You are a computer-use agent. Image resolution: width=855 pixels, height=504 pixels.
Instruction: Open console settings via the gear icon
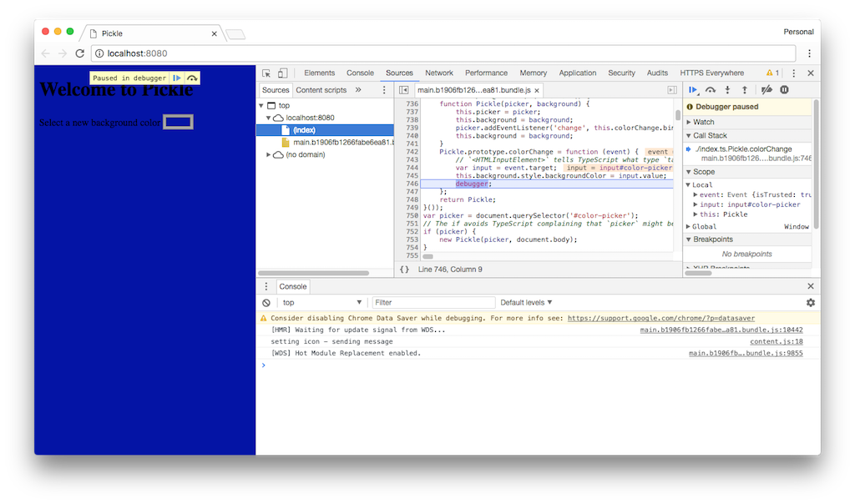pos(808,302)
